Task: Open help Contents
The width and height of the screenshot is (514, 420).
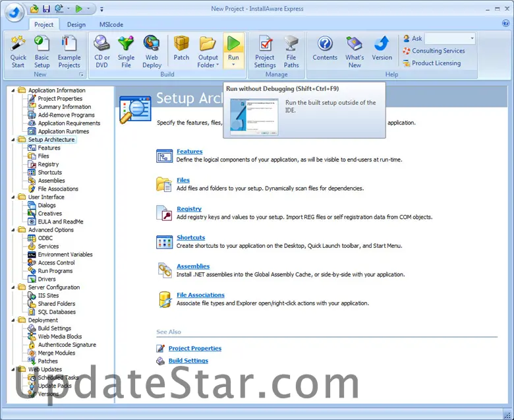Action: click(x=325, y=48)
